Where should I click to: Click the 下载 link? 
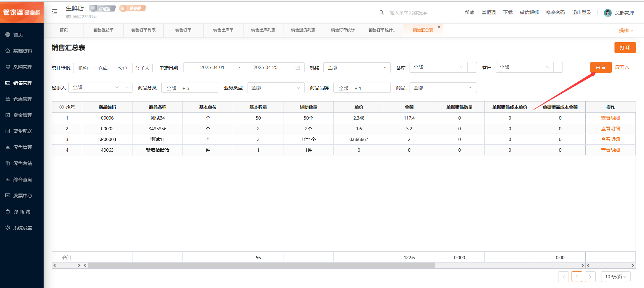pyautogui.click(x=508, y=12)
